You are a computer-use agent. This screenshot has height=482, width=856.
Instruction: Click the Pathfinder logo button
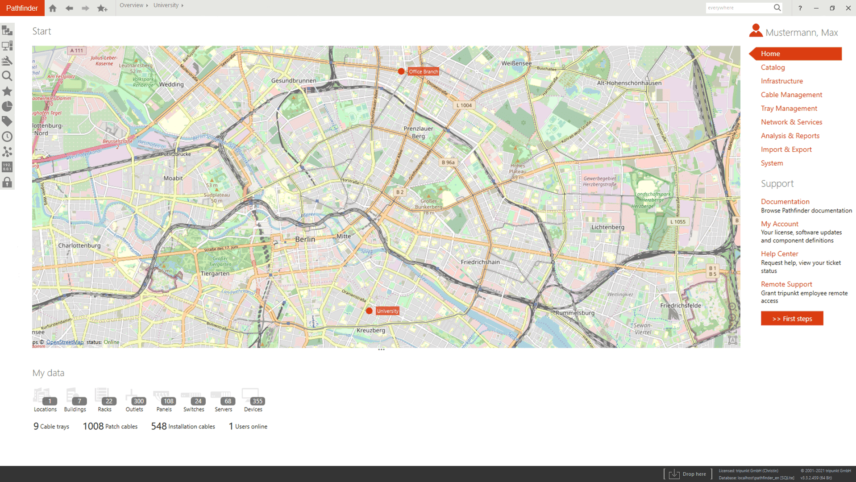pyautogui.click(x=22, y=8)
